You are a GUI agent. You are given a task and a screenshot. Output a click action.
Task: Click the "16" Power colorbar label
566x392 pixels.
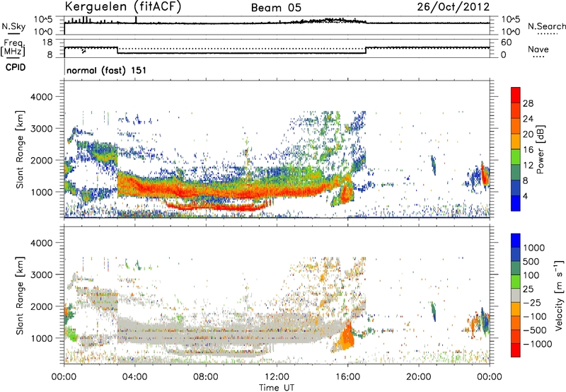[x=528, y=150]
